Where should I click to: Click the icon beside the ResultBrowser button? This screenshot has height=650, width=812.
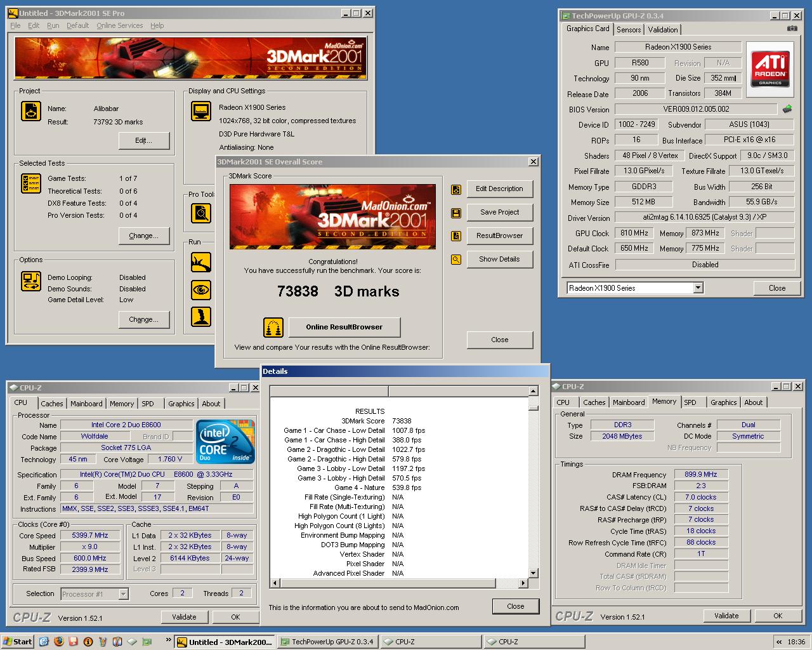click(456, 236)
